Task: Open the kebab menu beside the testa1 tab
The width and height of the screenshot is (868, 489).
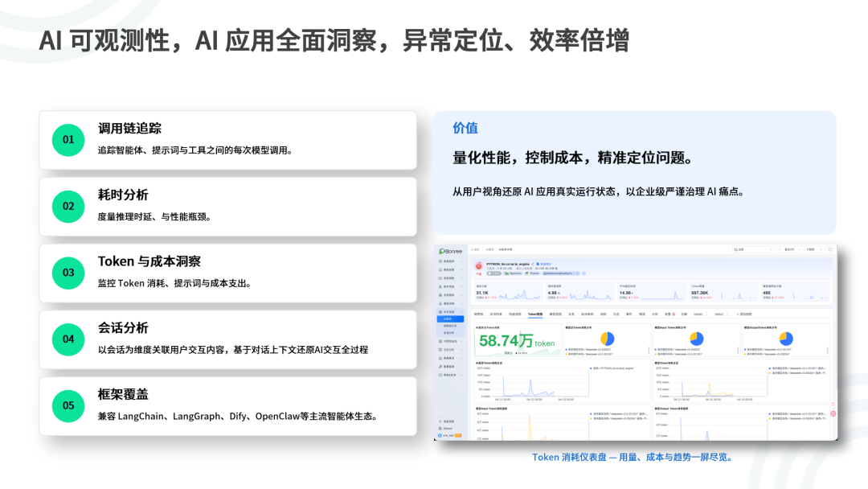Action: pos(728,314)
